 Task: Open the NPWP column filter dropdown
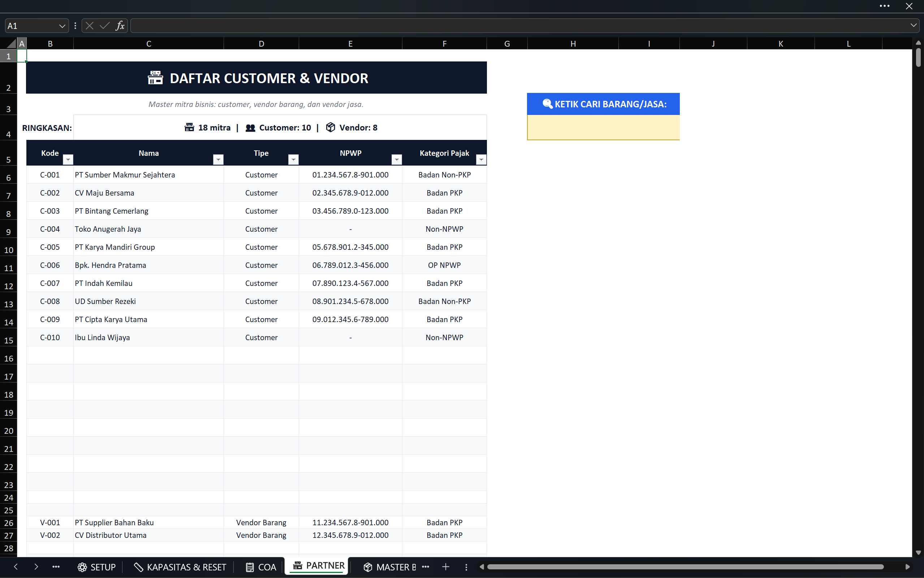[x=397, y=159]
